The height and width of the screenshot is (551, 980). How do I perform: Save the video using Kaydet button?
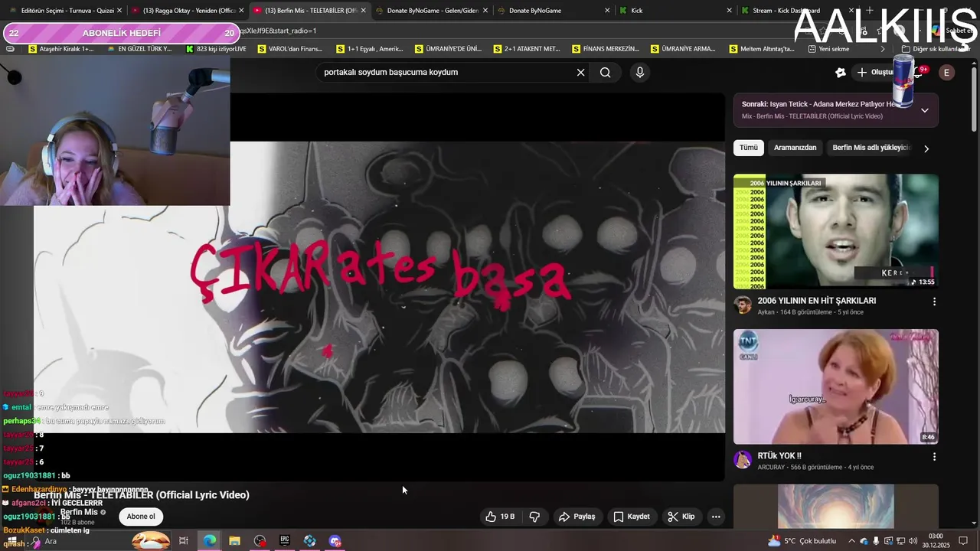point(632,517)
